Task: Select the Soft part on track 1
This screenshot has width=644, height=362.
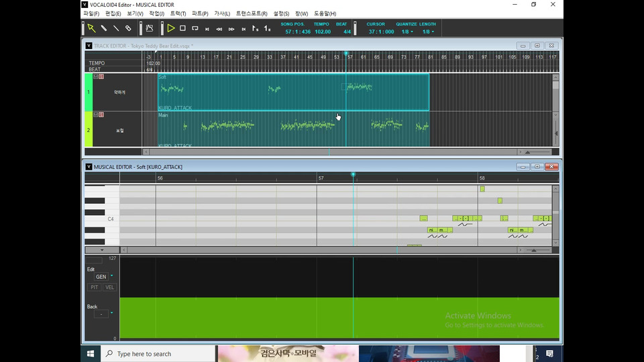Action: 294,93
